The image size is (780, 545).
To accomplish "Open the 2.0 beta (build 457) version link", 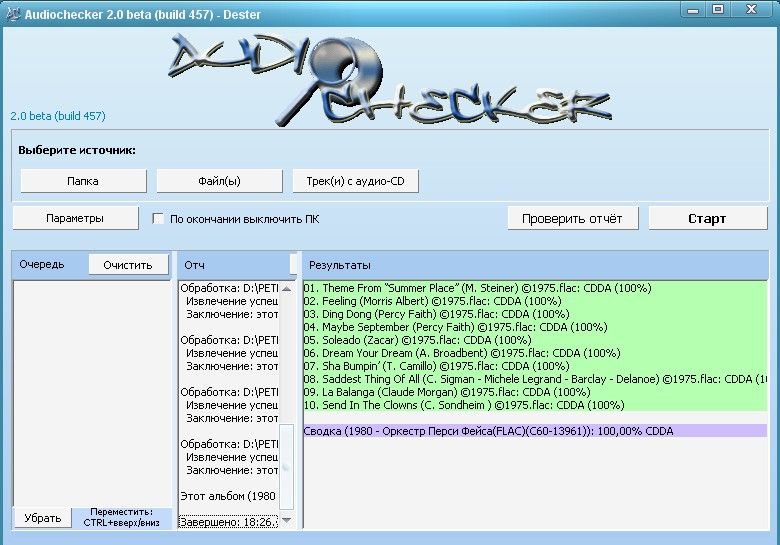I will point(58,116).
